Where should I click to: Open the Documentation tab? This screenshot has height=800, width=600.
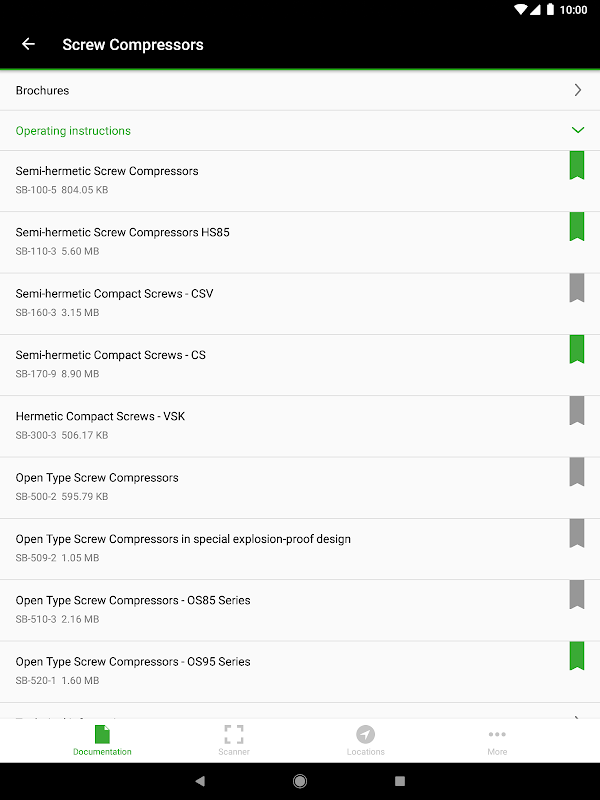point(102,740)
